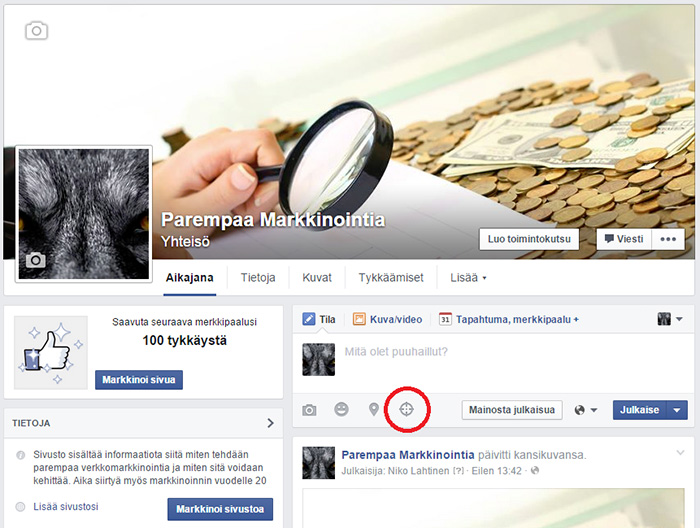Switch to the Aikajana tab
This screenshot has width=700, height=528.
coord(189,278)
